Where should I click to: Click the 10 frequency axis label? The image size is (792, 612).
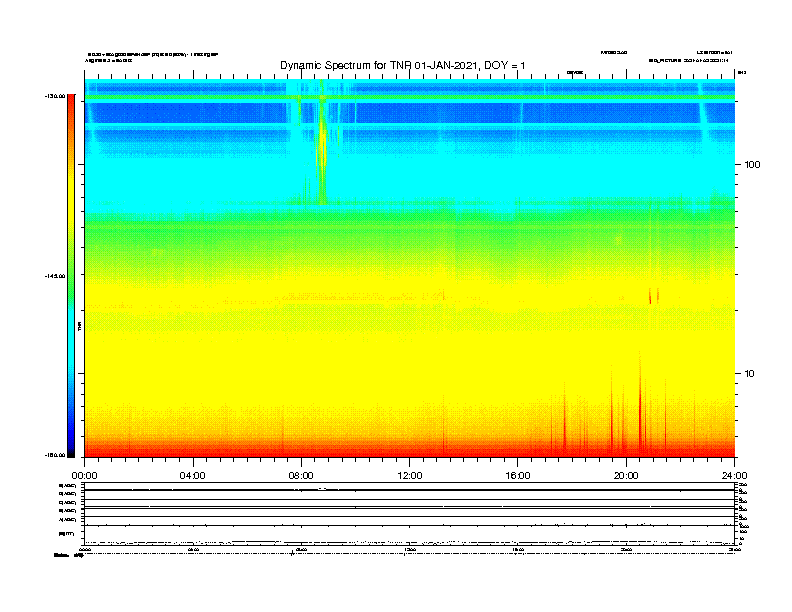click(x=750, y=374)
